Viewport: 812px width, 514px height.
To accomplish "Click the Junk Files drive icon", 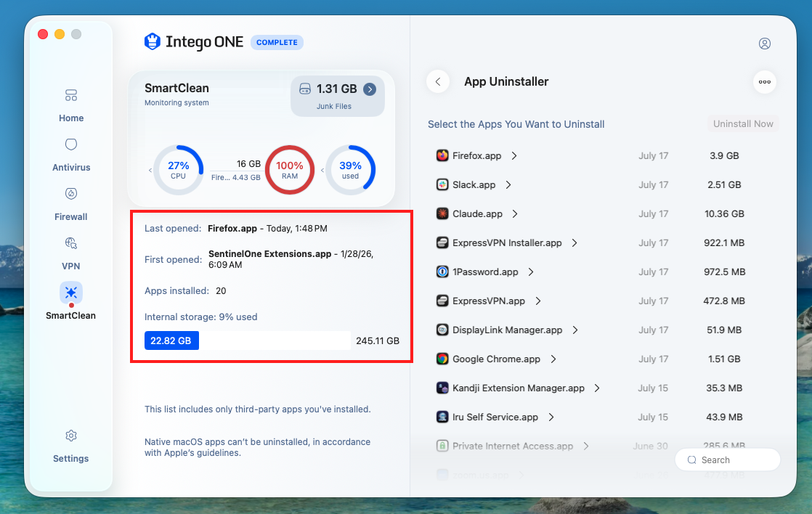I will [x=305, y=89].
